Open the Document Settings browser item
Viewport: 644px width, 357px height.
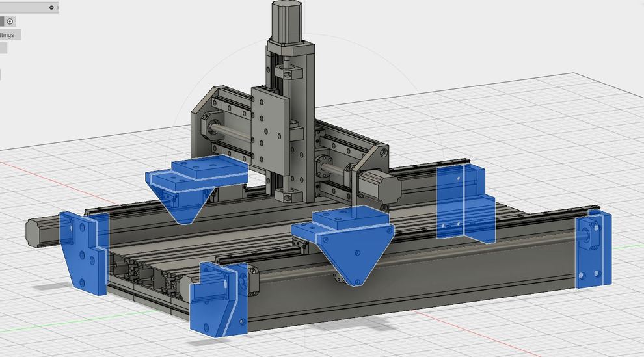tap(8, 34)
